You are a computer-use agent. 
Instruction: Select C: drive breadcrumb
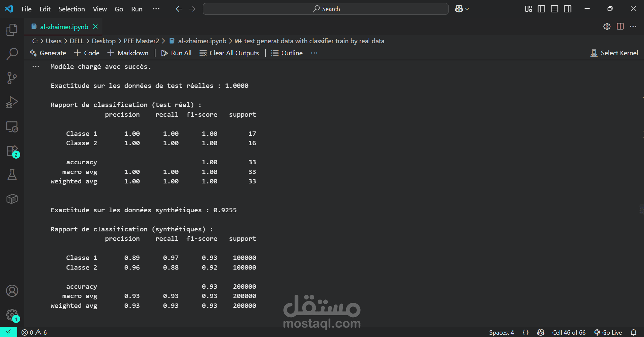35,41
